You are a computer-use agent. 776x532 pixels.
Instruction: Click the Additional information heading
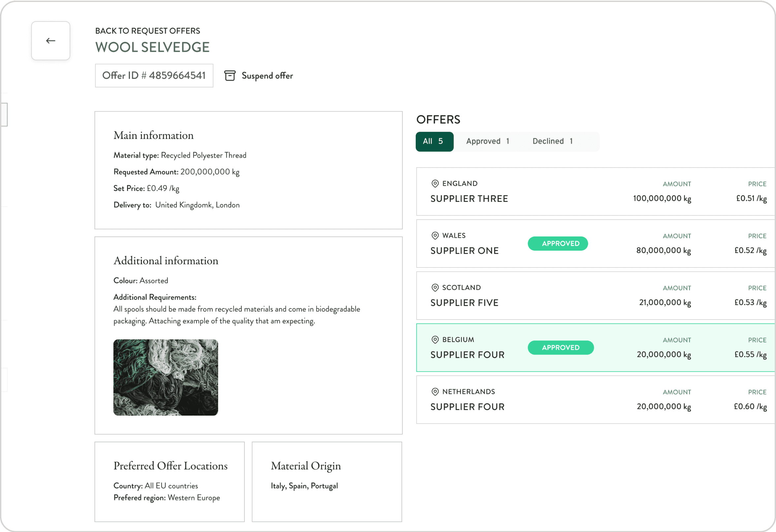click(x=166, y=261)
